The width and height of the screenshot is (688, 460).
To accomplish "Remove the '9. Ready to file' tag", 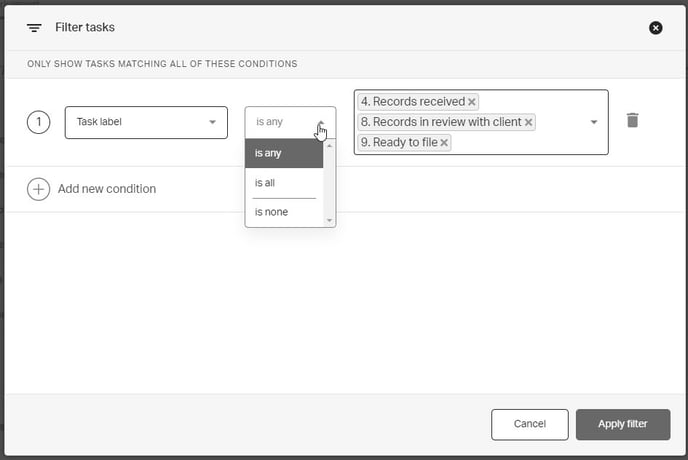I will click(444, 143).
